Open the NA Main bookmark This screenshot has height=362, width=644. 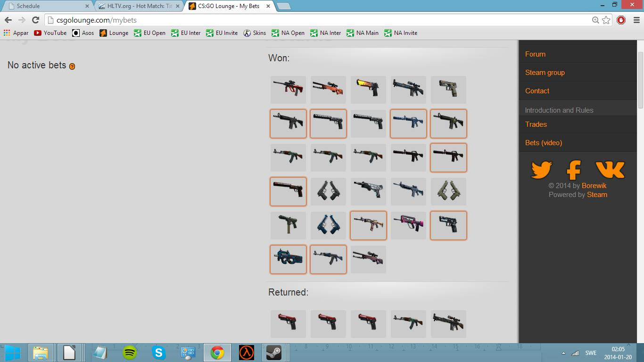(363, 33)
